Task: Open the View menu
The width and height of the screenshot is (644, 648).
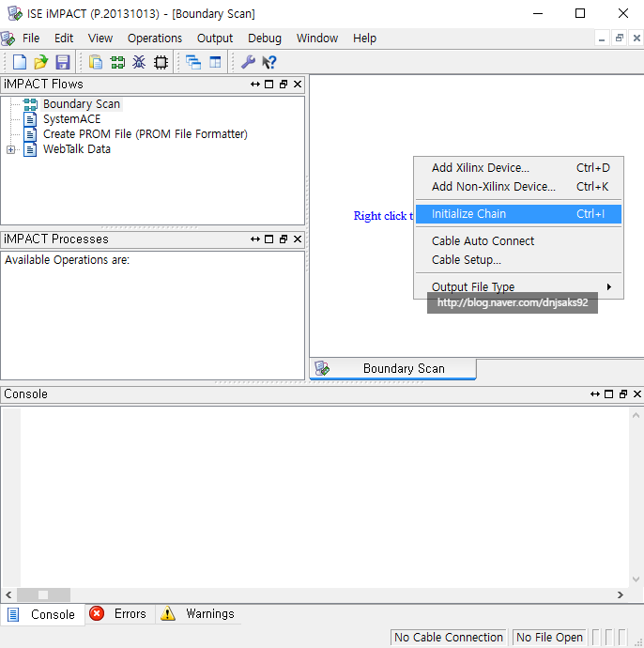Action: [x=100, y=39]
